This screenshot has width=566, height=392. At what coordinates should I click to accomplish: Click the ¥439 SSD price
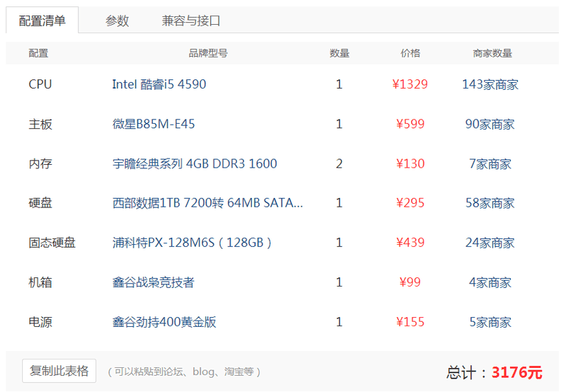pyautogui.click(x=410, y=243)
